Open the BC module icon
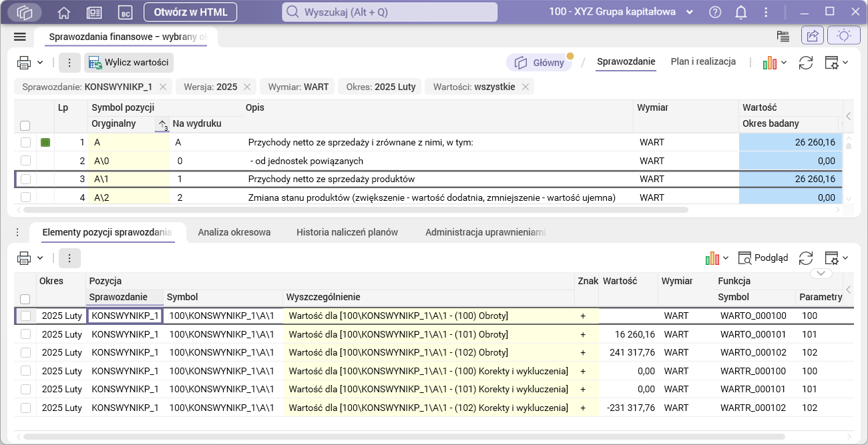This screenshot has height=445, width=868. coord(124,12)
